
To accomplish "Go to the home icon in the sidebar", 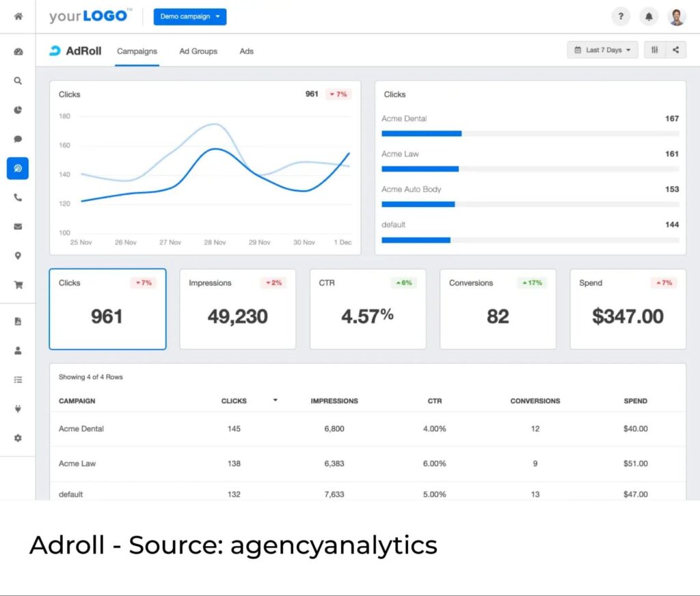I will pos(18,16).
